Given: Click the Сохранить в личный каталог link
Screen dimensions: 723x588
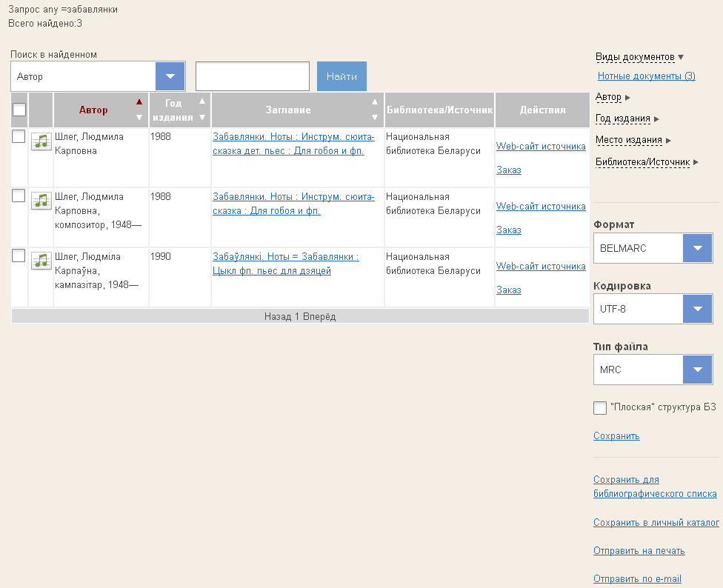Looking at the screenshot, I should (656, 522).
